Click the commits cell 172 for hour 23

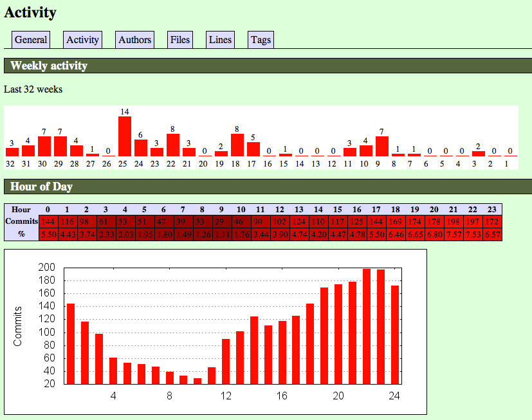[x=492, y=221]
